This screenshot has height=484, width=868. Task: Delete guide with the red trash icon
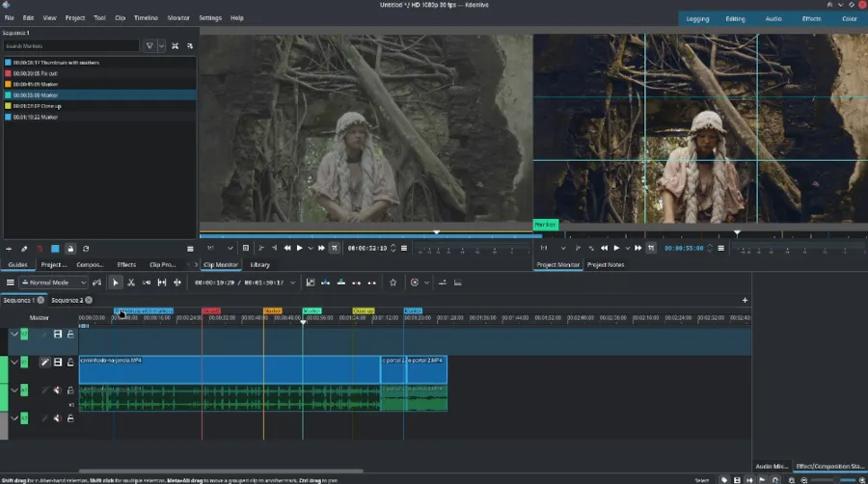(40, 249)
